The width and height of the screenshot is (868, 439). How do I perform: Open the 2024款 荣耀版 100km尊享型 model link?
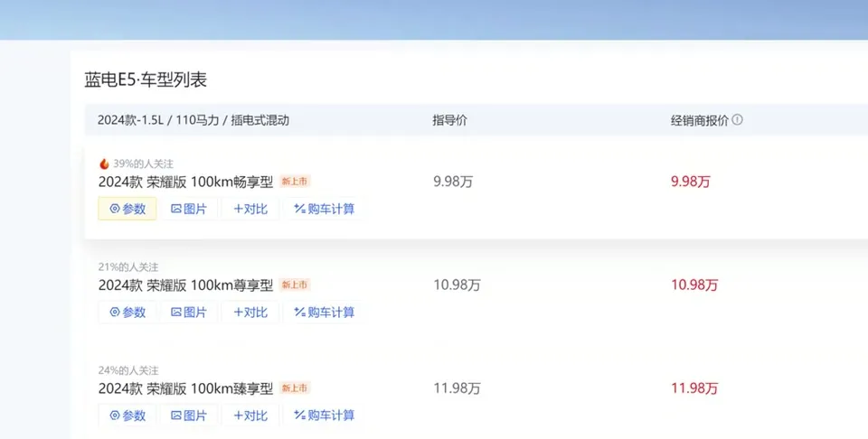pos(185,285)
